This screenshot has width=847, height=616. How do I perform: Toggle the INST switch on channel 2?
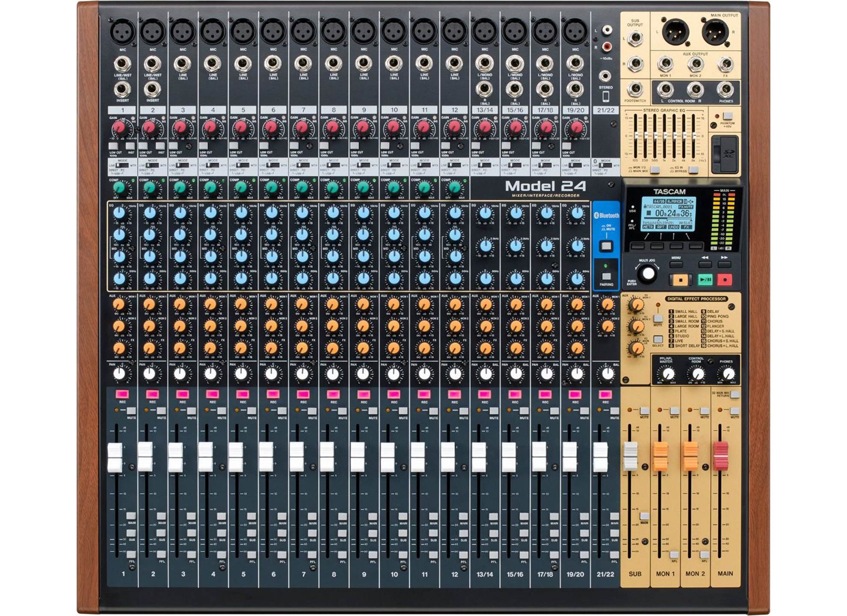coord(160,146)
